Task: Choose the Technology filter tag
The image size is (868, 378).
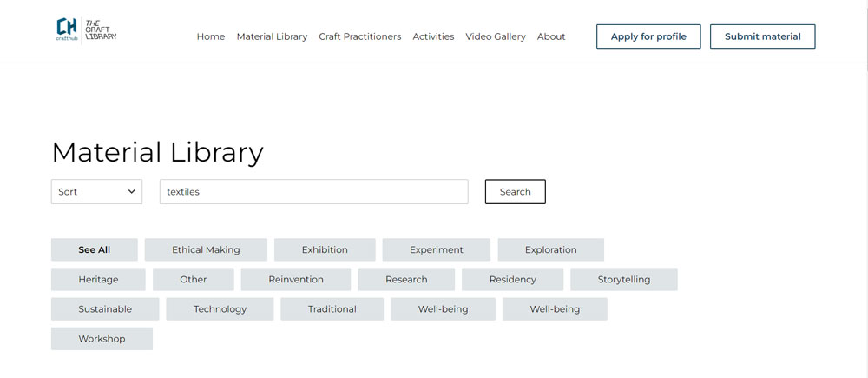Action: click(220, 309)
